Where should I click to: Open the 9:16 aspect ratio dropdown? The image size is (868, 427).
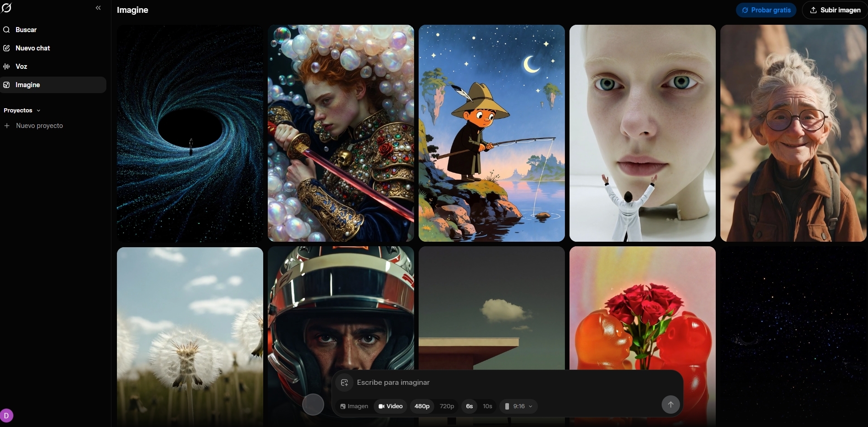(519, 406)
